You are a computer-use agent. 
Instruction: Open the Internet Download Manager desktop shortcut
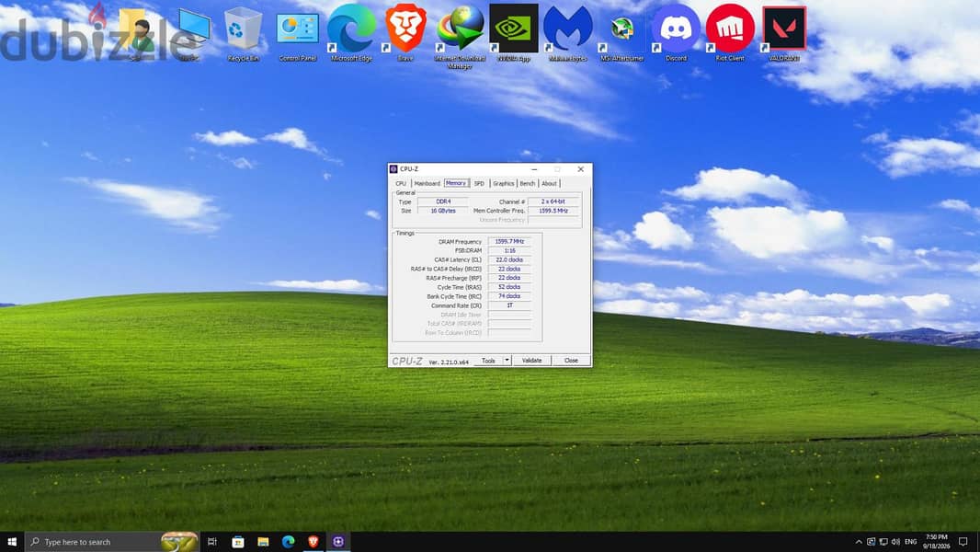(460, 36)
